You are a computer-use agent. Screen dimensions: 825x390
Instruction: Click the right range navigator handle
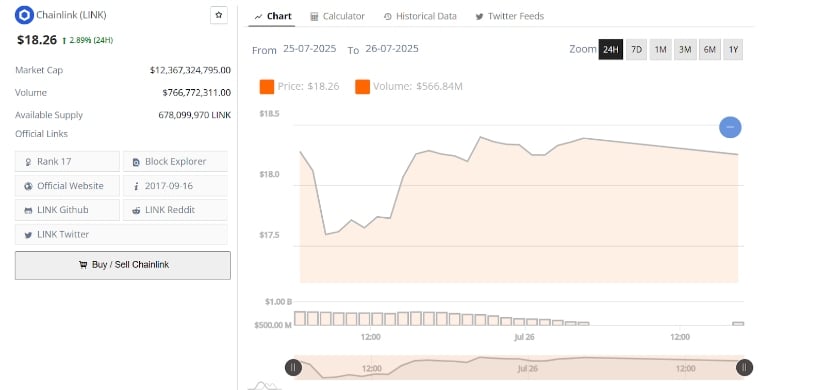744,367
